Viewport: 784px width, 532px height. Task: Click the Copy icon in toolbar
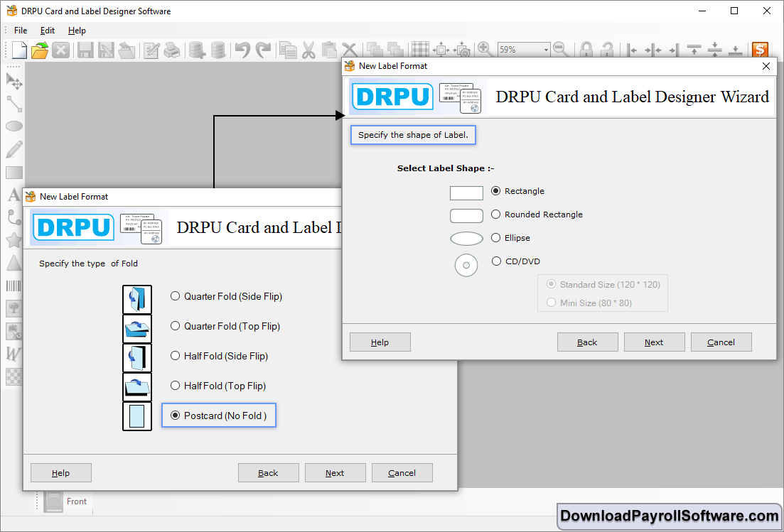pos(288,50)
